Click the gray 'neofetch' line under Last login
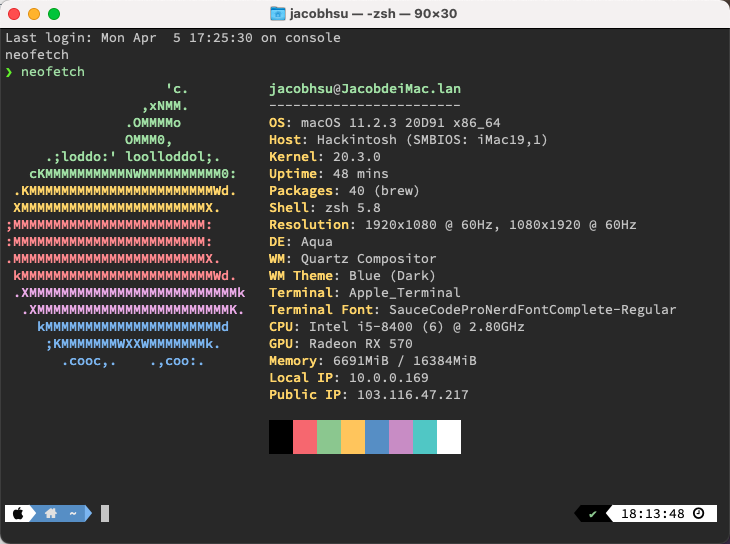730x544 pixels. (x=37, y=54)
